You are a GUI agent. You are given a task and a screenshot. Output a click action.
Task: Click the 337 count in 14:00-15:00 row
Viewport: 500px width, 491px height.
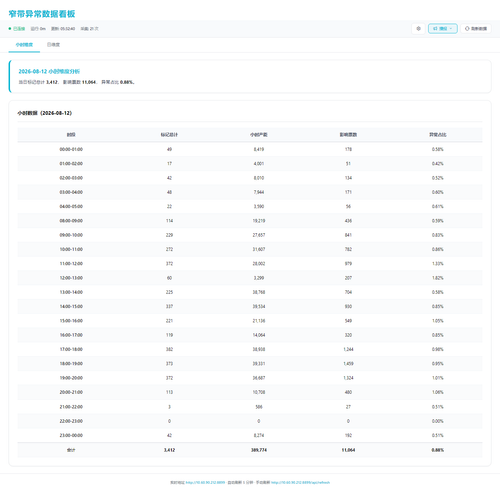pos(169,307)
